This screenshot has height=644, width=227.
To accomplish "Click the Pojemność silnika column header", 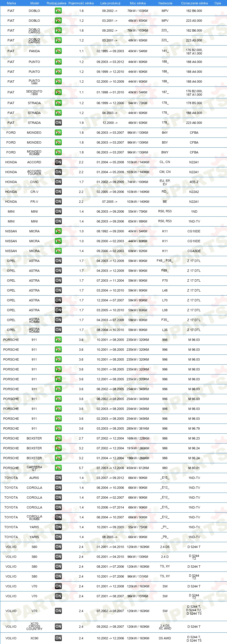I will click(x=81, y=3).
